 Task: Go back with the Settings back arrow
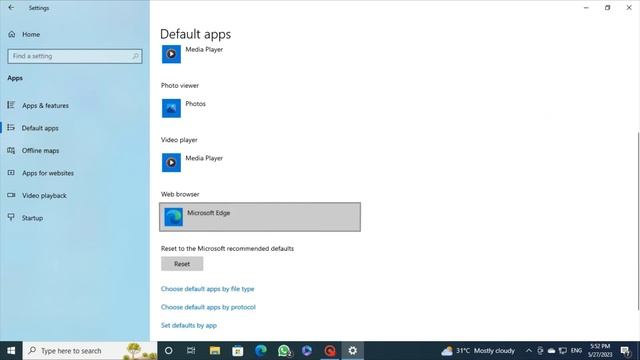11,8
